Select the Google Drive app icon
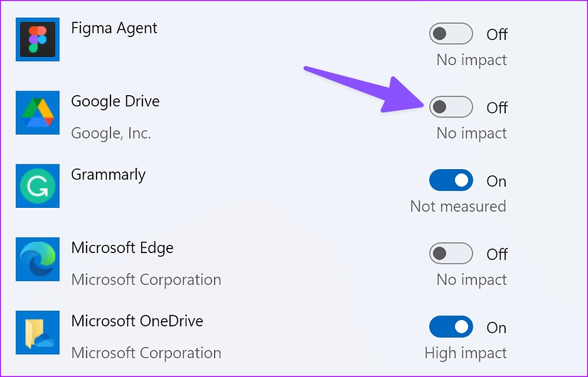The image size is (588, 377). point(38,113)
